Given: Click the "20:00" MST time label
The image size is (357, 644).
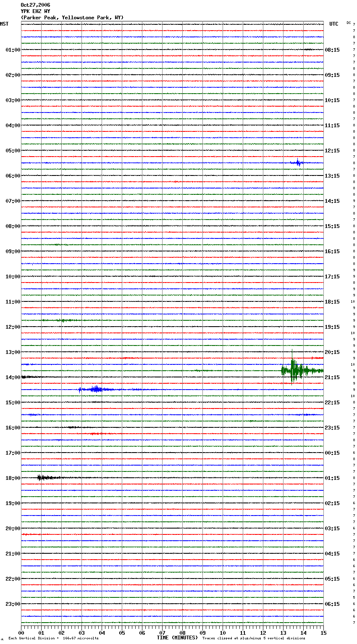Looking at the screenshot, I should [x=13, y=529].
